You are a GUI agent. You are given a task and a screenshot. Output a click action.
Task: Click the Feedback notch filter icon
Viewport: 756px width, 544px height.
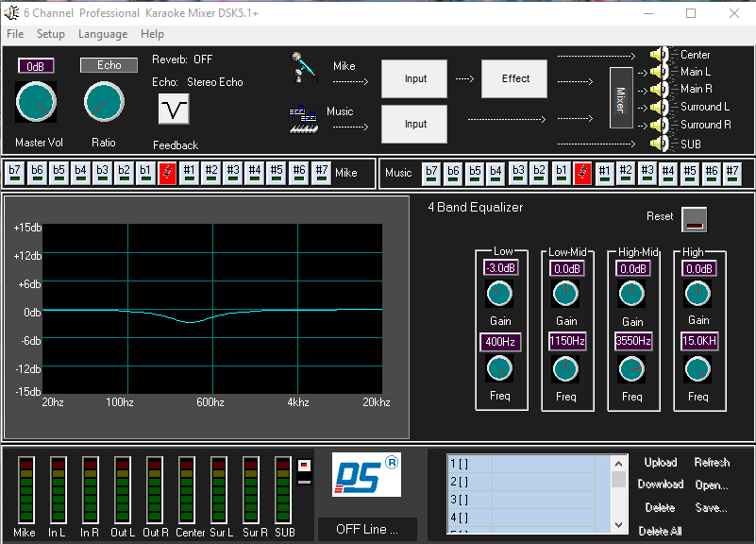(x=174, y=109)
